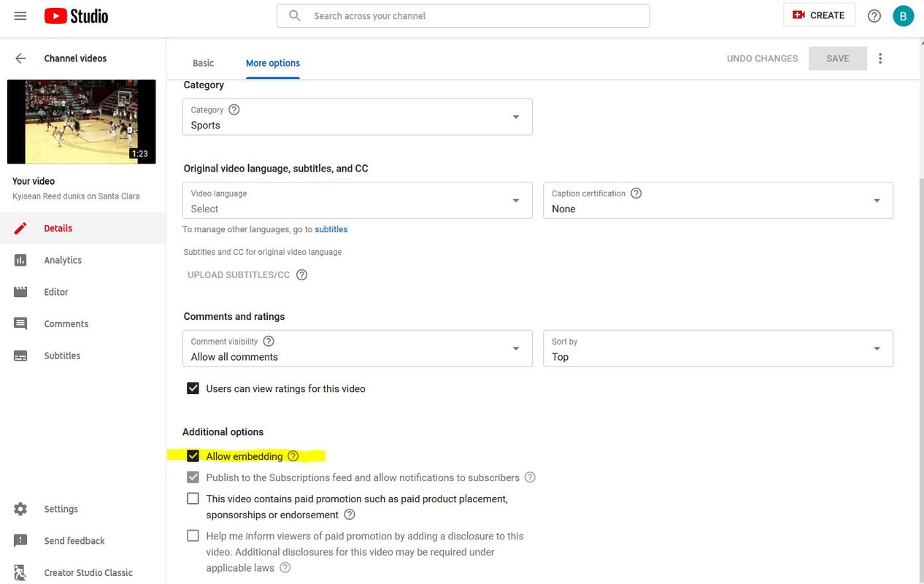Open the Sort by dropdown
The image size is (924, 584).
(x=718, y=348)
